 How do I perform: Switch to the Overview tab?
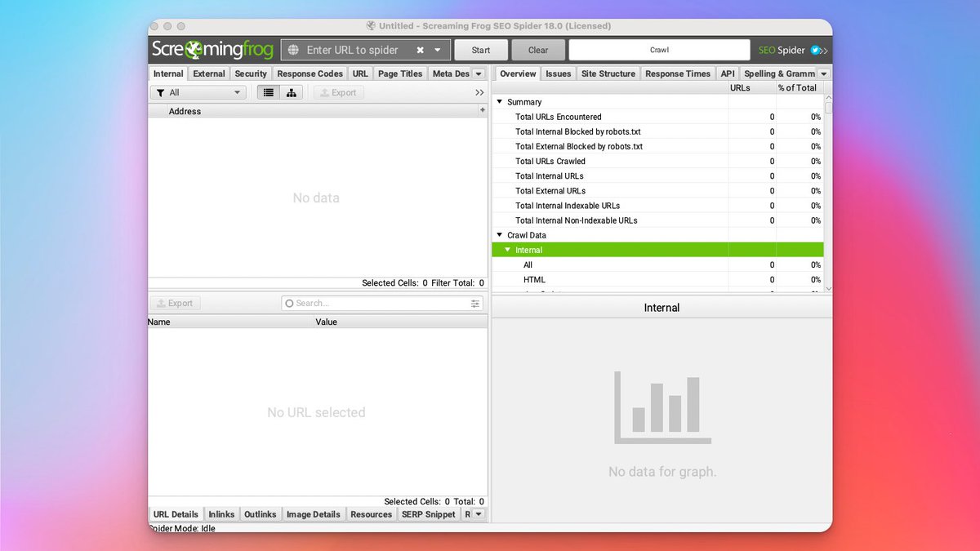point(518,73)
